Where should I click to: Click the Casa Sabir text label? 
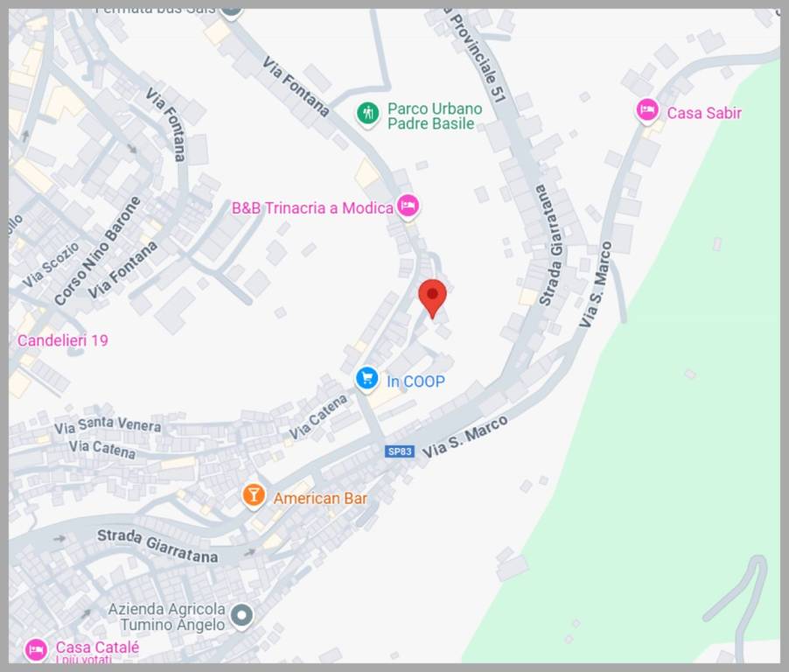point(704,113)
